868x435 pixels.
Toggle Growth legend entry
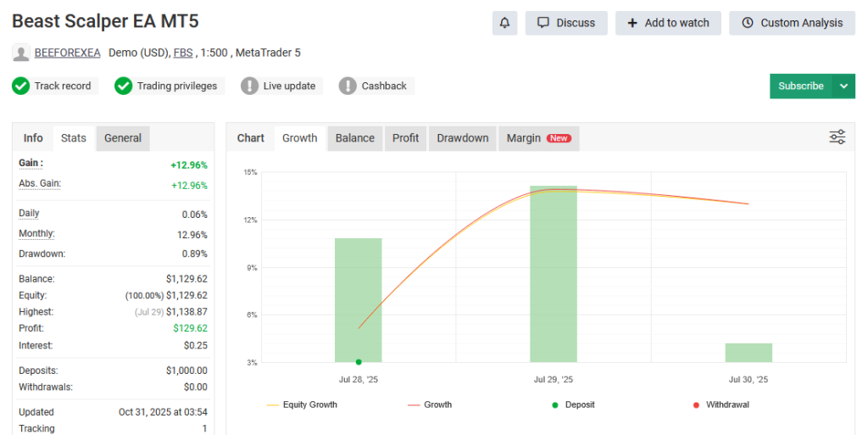[430, 404]
